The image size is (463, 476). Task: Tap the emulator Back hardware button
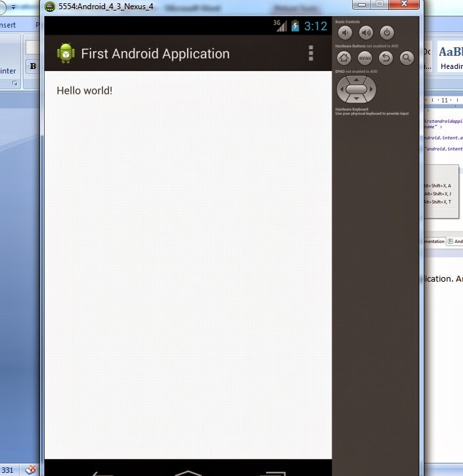coord(386,58)
